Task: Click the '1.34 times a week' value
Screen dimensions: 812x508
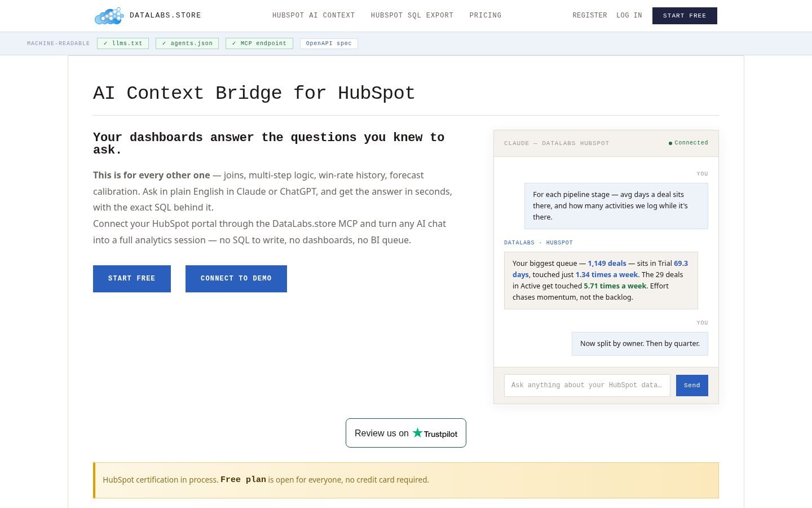Action: [607, 275]
